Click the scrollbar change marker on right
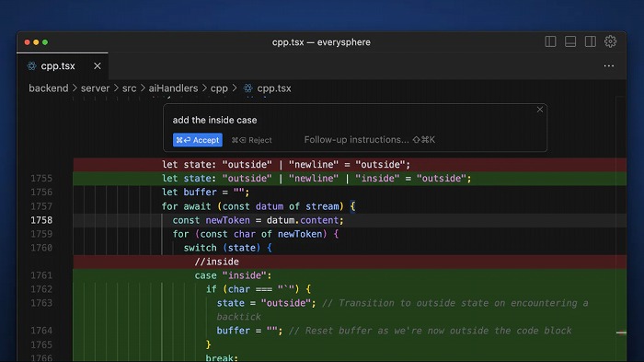This screenshot has height=362, width=644. pos(621,333)
